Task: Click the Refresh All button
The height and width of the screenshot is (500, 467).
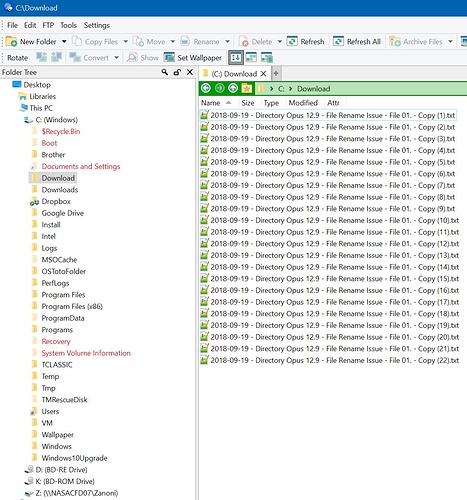Action: 357,42
